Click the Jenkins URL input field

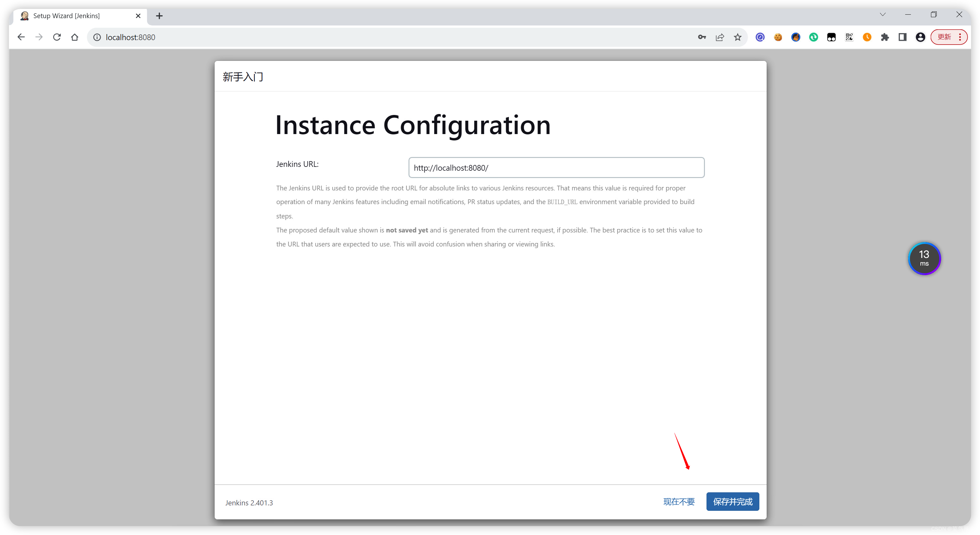556,168
